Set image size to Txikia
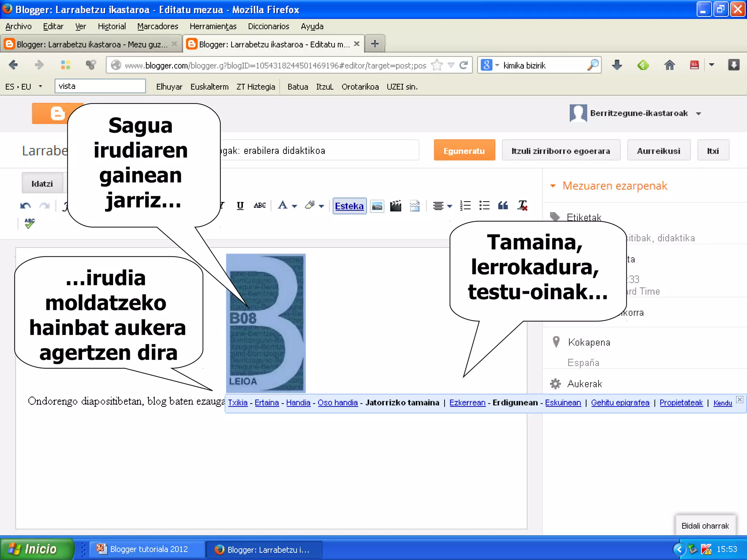This screenshot has height=560, width=747. [238, 403]
